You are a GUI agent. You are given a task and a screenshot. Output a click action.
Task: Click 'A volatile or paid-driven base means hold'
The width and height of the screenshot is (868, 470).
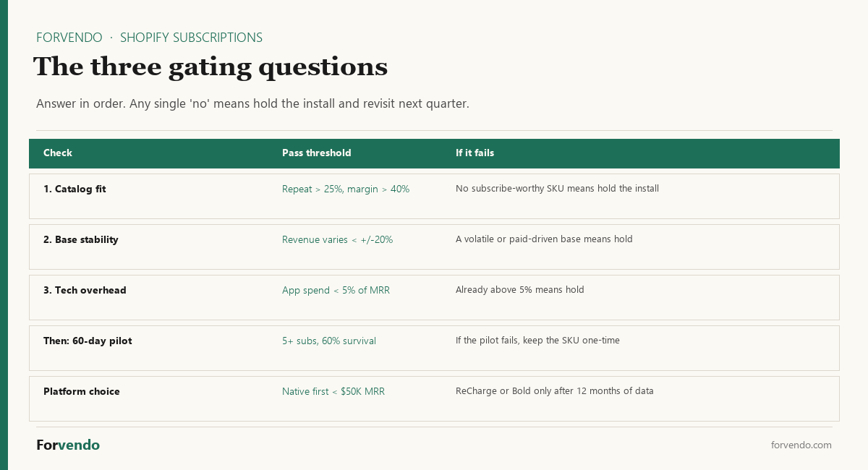[544, 239]
